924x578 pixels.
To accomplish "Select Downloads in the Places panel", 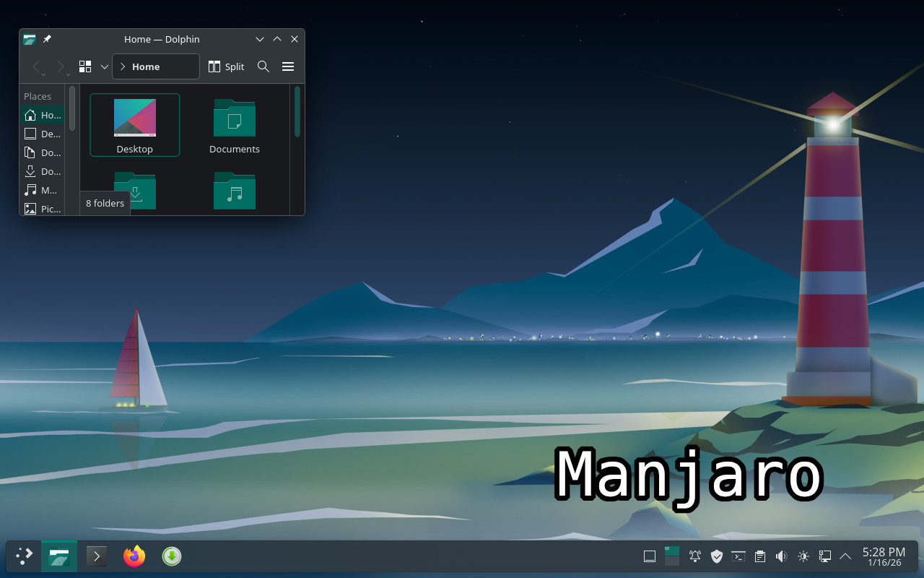I will pyautogui.click(x=42, y=171).
